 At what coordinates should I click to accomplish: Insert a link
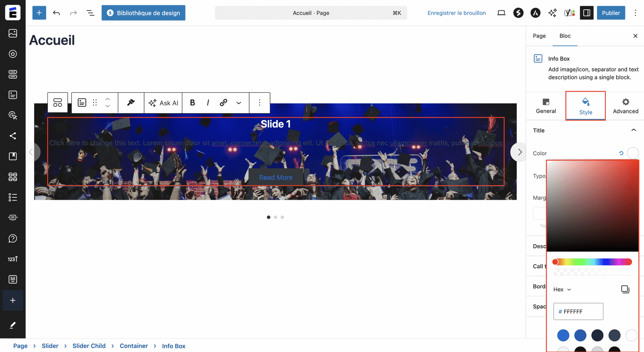pos(223,103)
